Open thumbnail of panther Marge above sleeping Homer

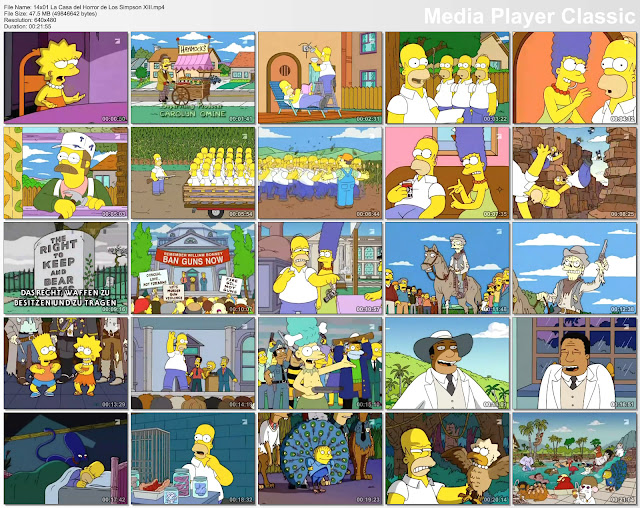[x=66, y=459]
